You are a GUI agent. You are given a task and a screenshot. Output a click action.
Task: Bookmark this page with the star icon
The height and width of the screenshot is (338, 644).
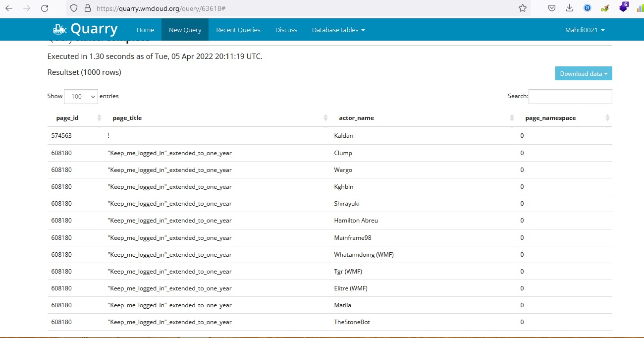tap(522, 8)
